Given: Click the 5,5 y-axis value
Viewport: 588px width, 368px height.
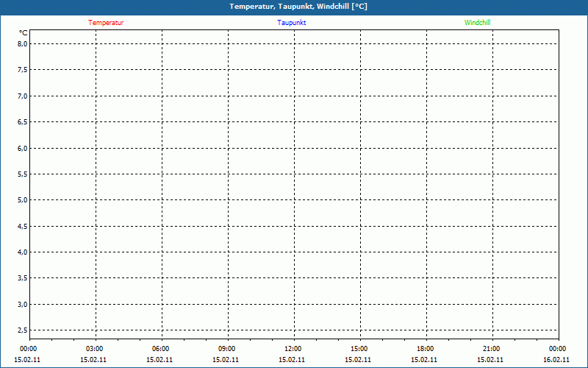Looking at the screenshot, I should pos(23,174).
